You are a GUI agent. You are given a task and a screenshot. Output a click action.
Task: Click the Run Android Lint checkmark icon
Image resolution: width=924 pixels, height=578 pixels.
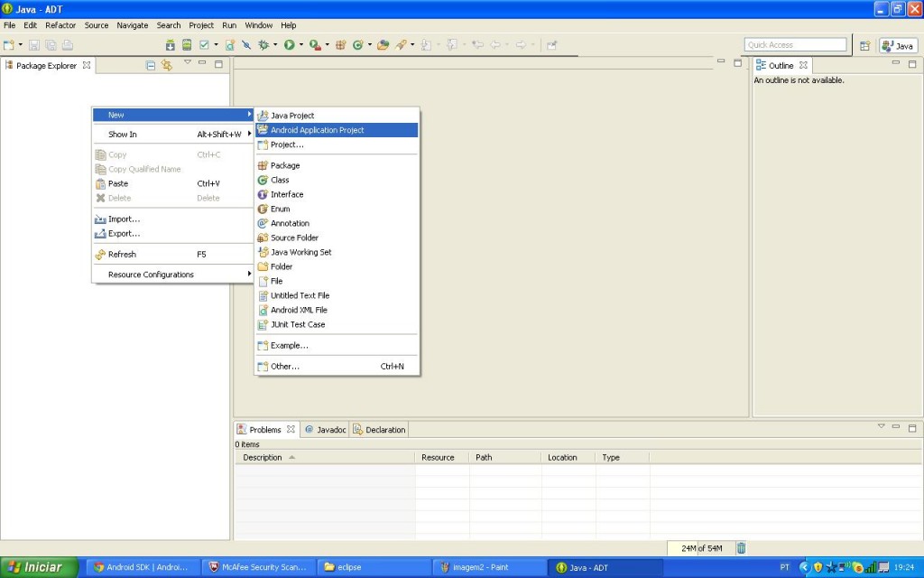(205, 45)
